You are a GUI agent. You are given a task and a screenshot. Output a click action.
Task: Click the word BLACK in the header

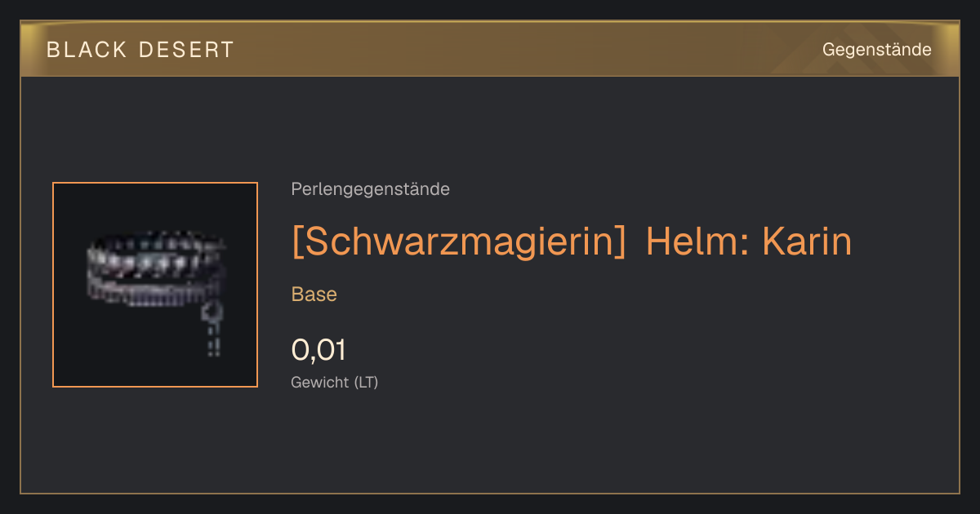click(87, 50)
